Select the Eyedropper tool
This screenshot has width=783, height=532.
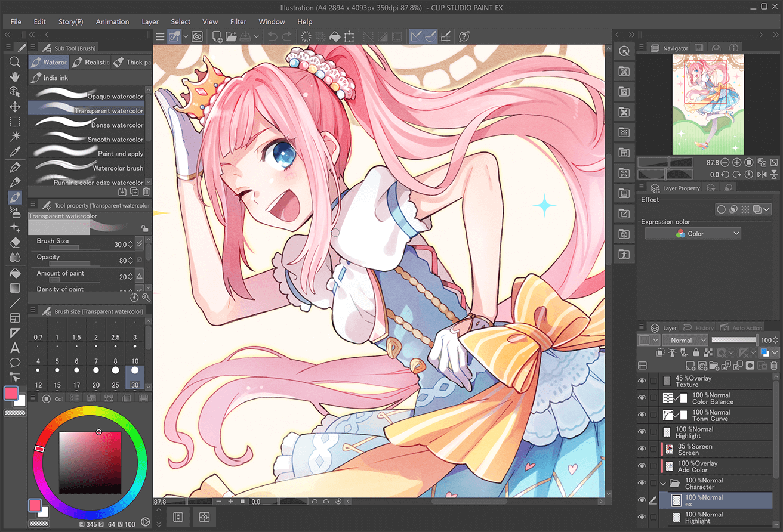coord(15,151)
